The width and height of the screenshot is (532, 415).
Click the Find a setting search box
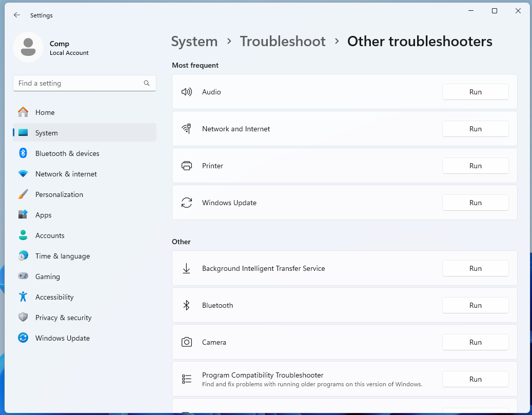[85, 83]
